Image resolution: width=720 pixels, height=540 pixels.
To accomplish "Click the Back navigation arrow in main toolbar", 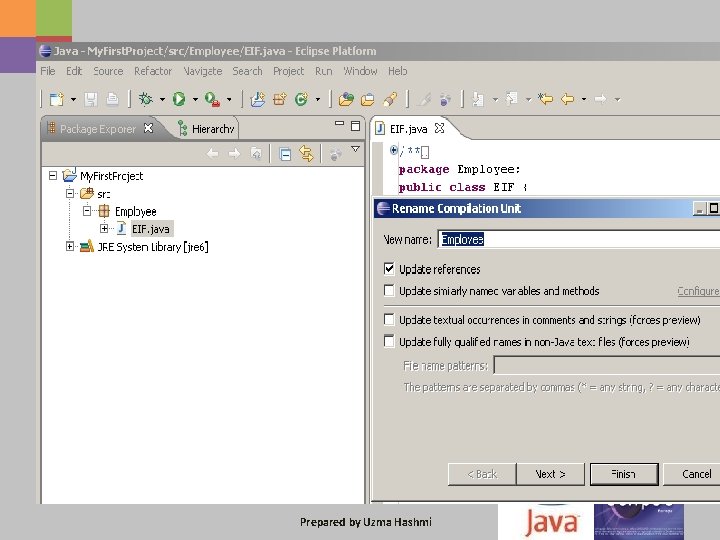I will (568, 99).
